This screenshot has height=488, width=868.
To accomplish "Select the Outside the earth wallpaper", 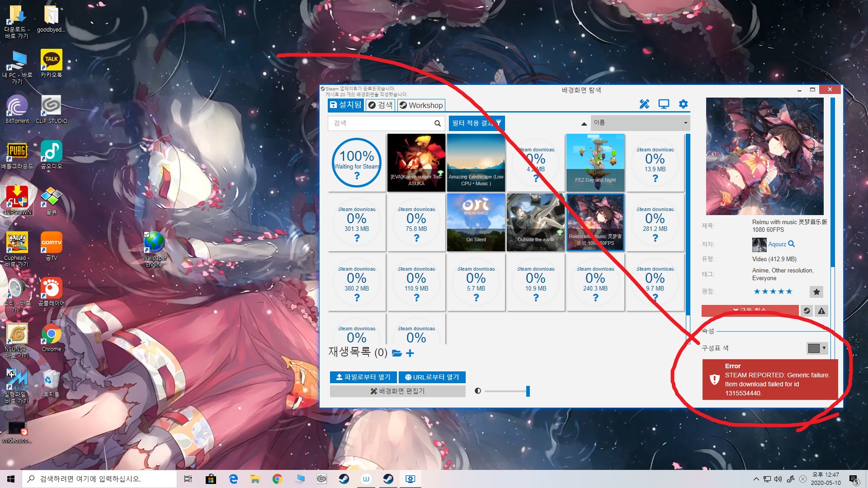I will tap(536, 222).
